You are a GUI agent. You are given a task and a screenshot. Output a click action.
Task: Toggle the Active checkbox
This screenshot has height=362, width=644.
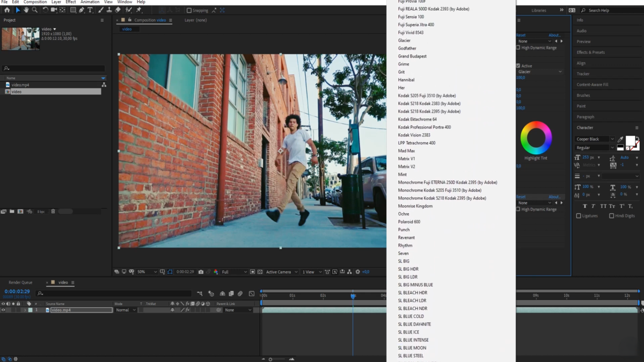click(x=518, y=66)
